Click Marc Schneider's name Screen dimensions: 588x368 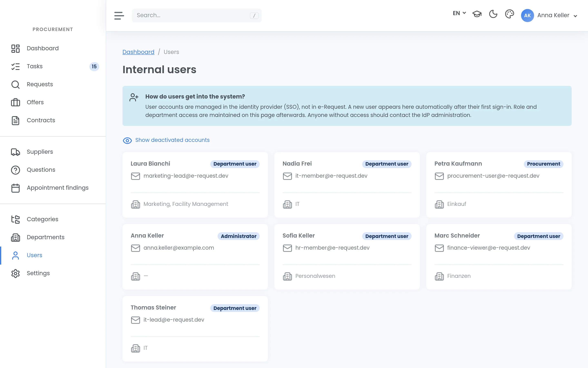[x=457, y=236]
